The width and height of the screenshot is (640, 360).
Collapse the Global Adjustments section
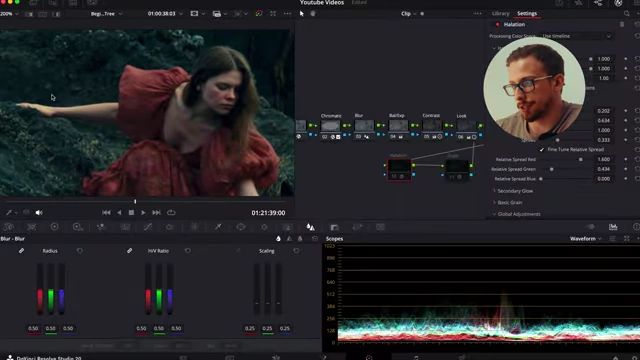(x=516, y=214)
